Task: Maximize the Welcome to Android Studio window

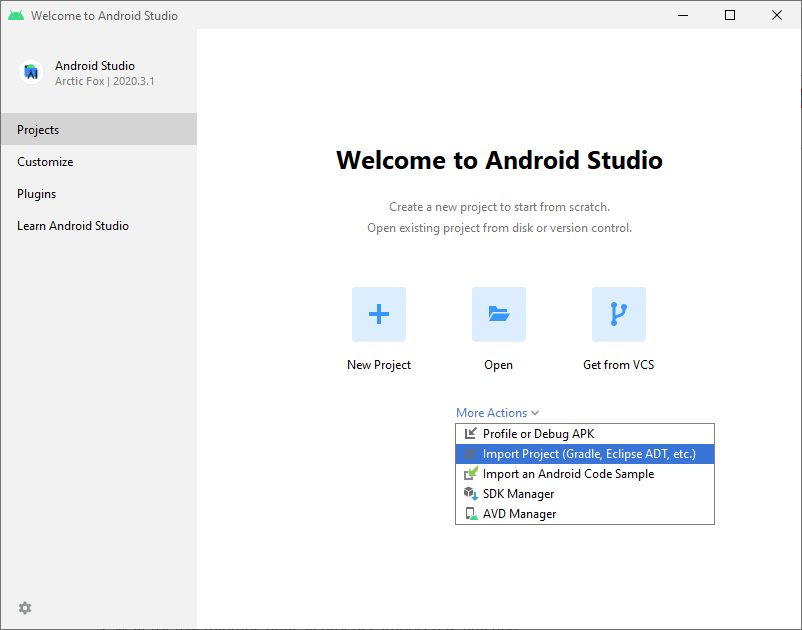Action: pos(730,15)
